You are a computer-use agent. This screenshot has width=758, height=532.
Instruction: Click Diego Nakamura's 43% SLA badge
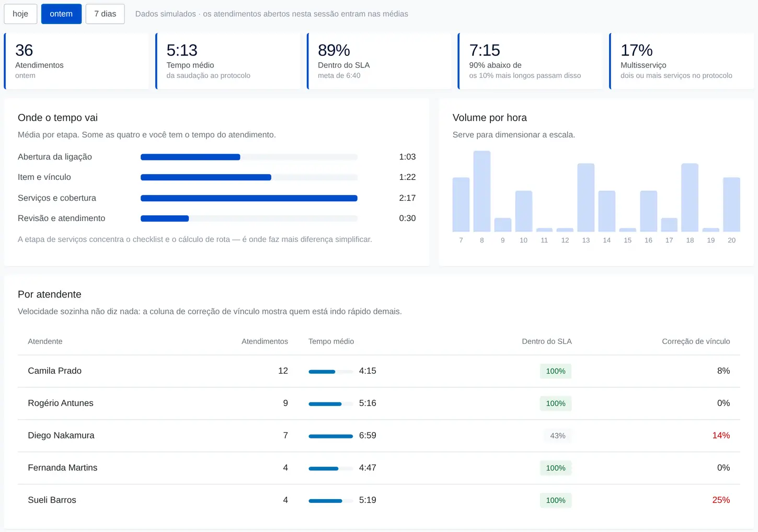[x=558, y=436]
